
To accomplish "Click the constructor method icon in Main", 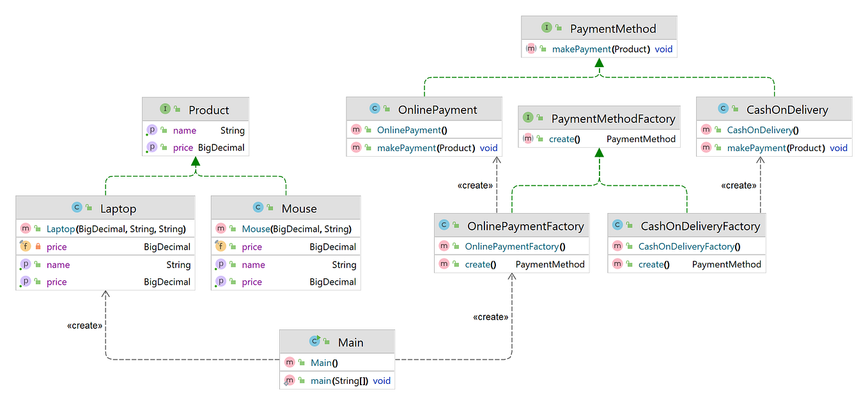I will click(290, 362).
